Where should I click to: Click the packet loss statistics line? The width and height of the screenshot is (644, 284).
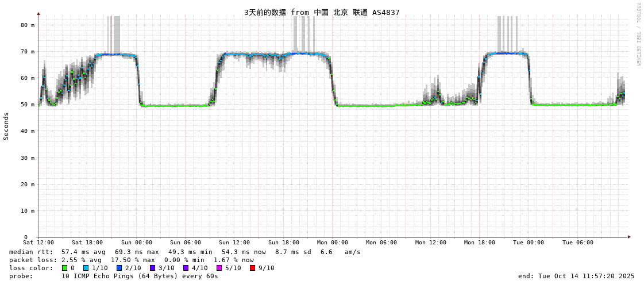coord(131,260)
